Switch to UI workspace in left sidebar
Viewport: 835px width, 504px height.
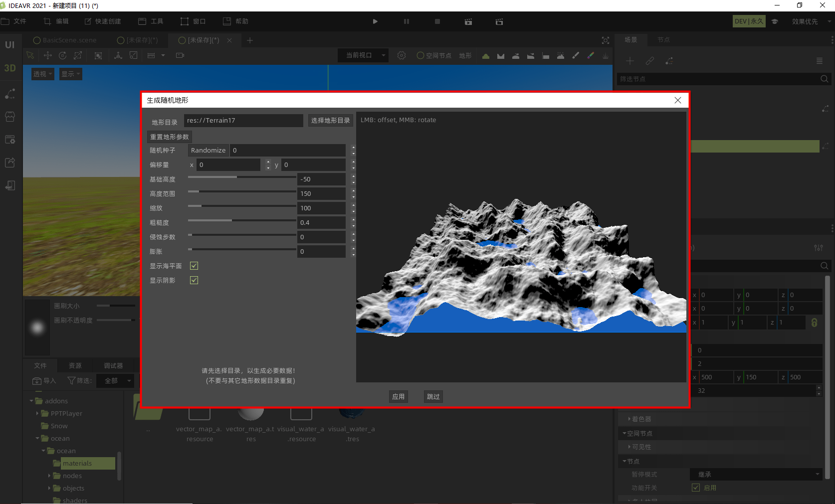click(10, 45)
